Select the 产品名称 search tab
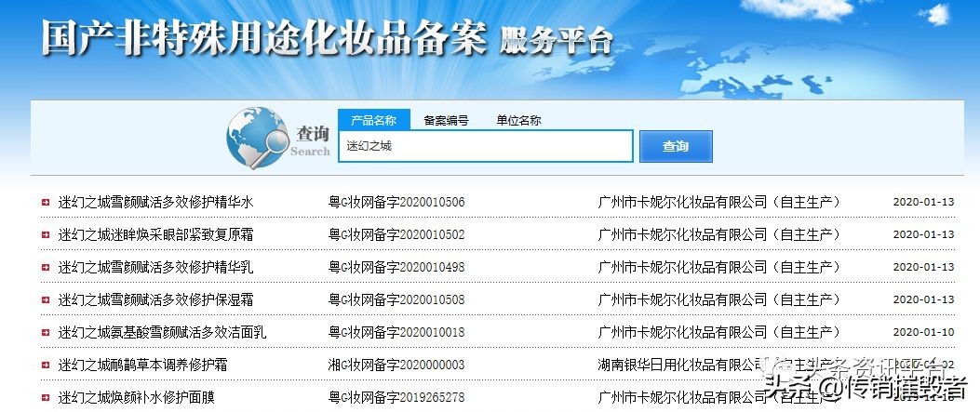 click(x=374, y=120)
